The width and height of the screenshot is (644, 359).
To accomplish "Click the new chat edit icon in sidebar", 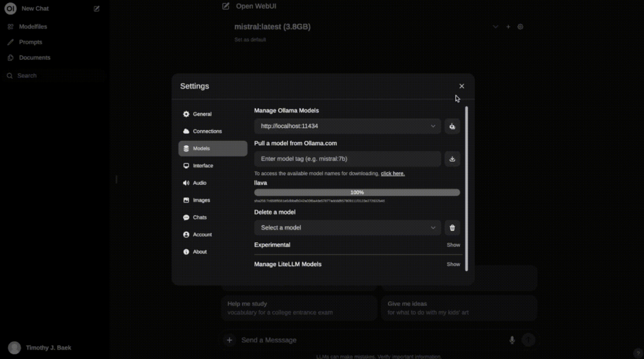I will coord(96,9).
